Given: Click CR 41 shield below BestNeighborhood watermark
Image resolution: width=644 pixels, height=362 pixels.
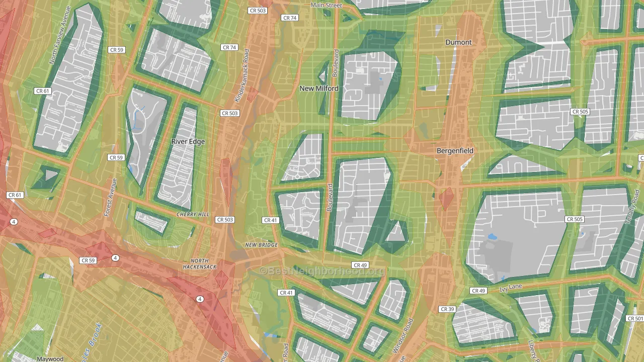Looking at the screenshot, I should click(x=286, y=293).
